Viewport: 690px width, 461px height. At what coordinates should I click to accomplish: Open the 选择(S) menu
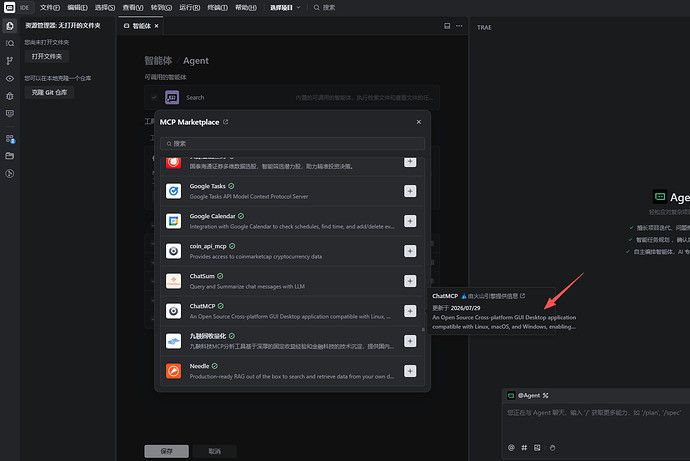click(x=105, y=7)
